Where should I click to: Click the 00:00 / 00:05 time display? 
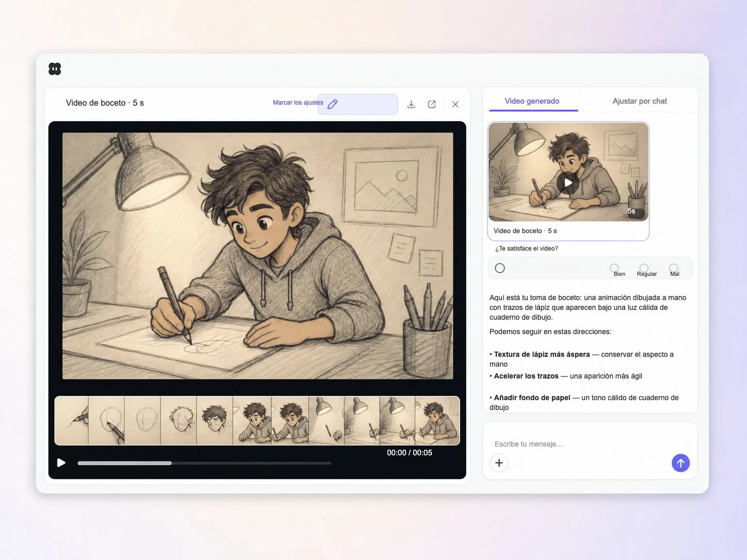coord(410,453)
